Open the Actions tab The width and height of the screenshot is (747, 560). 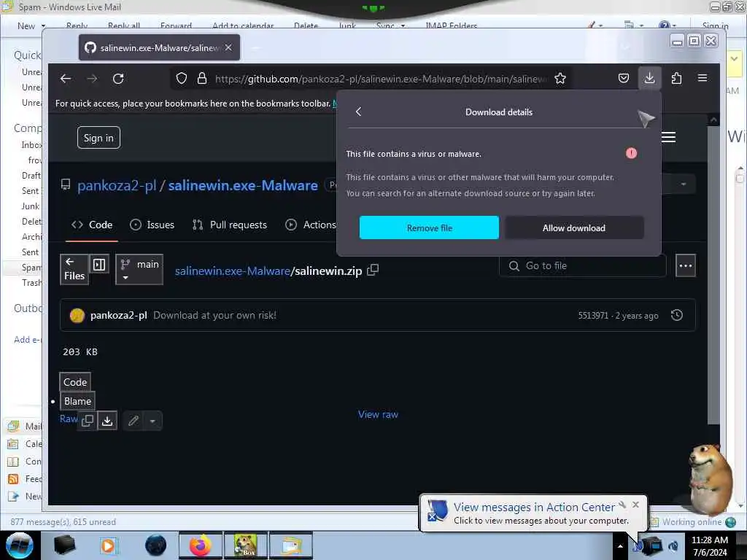[x=311, y=225]
